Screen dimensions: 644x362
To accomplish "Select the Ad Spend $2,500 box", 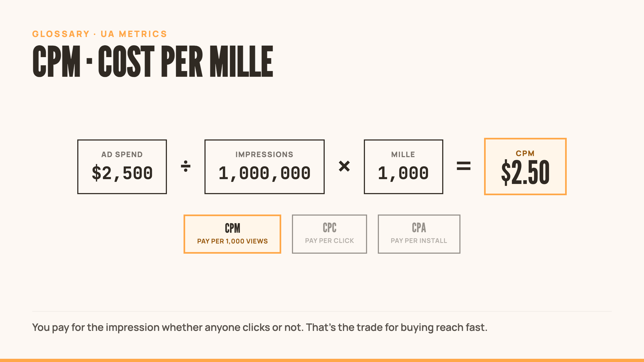I will [122, 167].
